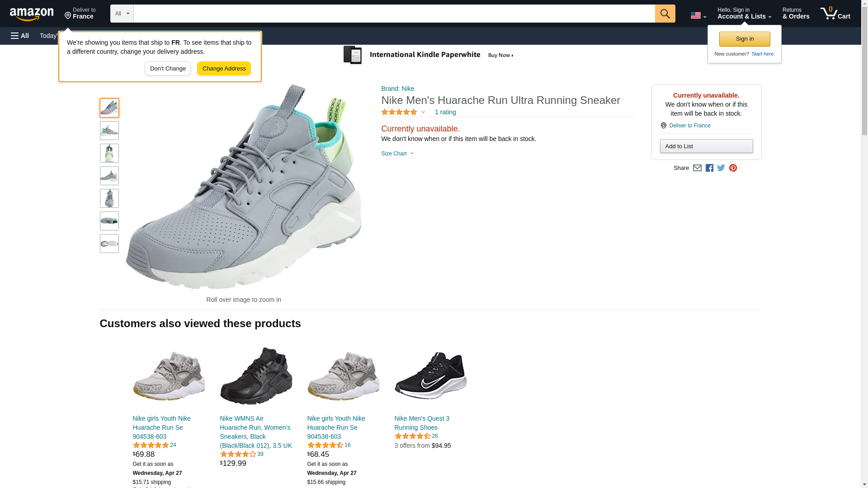
Task: Share via email icon
Action: (697, 168)
